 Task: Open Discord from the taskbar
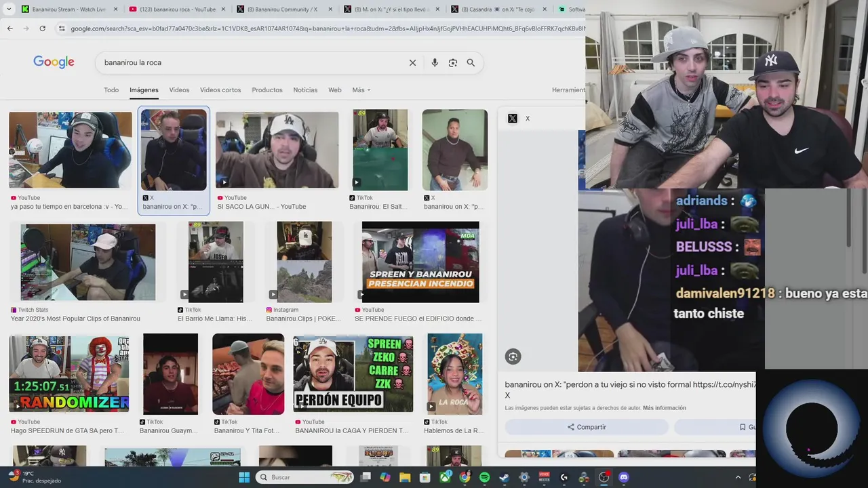624,477
